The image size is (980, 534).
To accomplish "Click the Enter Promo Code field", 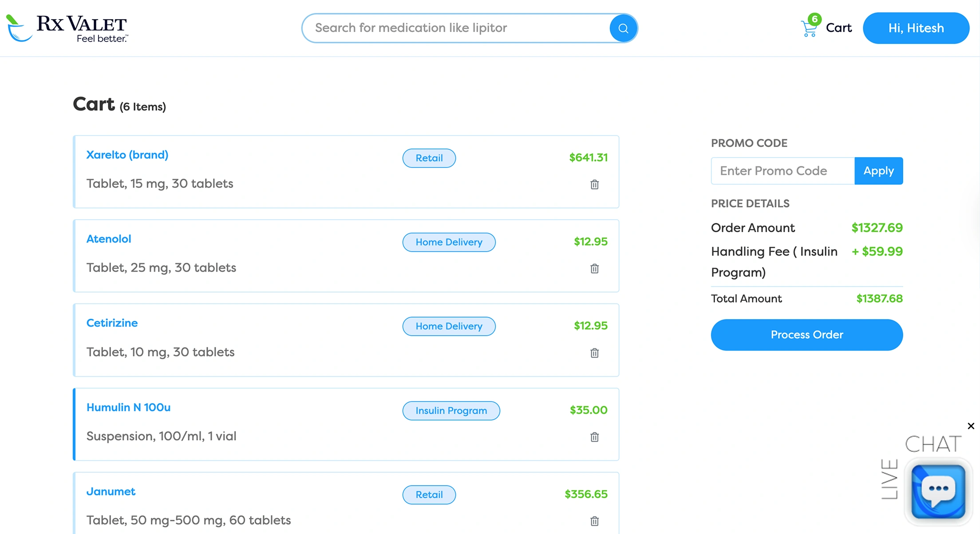I will click(x=782, y=171).
